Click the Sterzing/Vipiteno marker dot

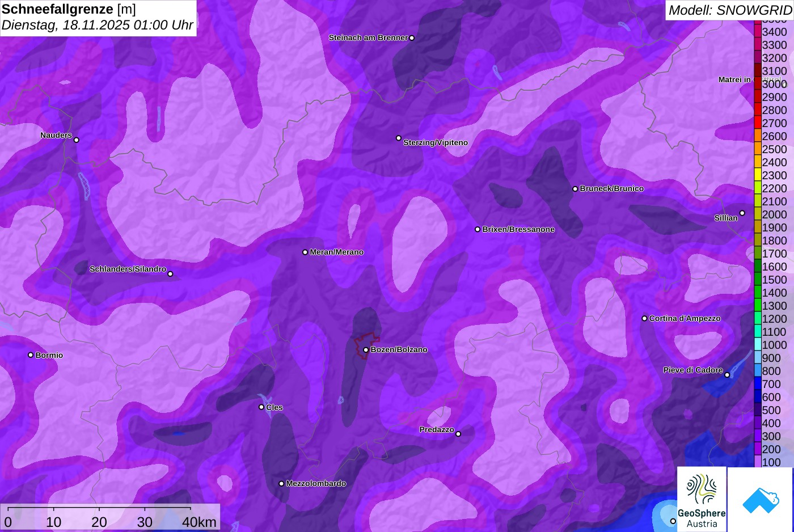pyautogui.click(x=399, y=138)
